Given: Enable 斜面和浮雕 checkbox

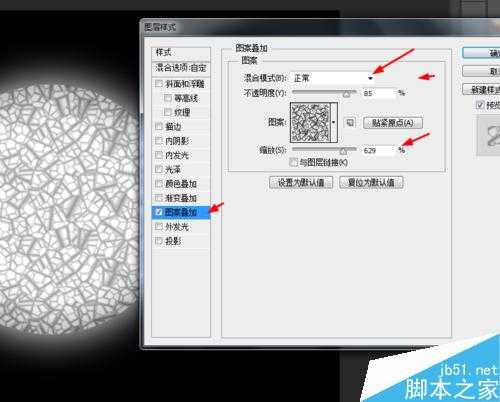Looking at the screenshot, I should click(159, 83).
